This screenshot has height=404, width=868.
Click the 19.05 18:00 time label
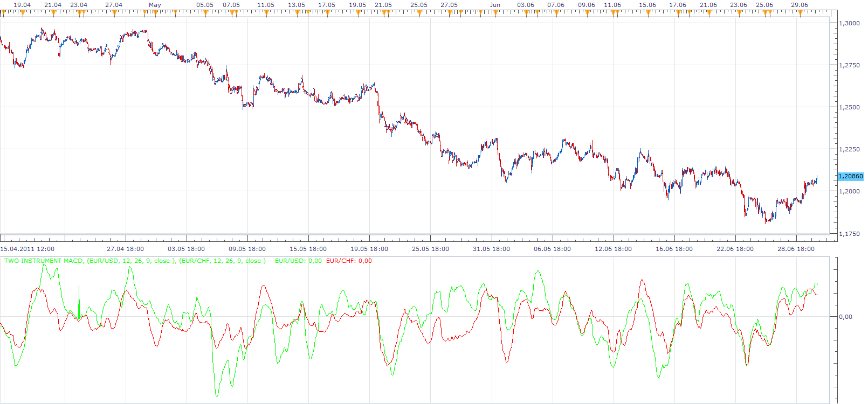pyautogui.click(x=369, y=249)
